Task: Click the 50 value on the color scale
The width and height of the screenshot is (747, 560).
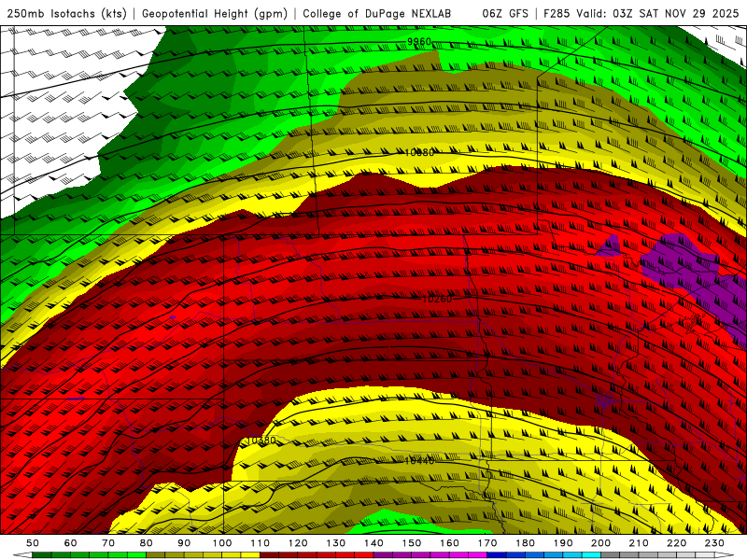Action: point(33,543)
